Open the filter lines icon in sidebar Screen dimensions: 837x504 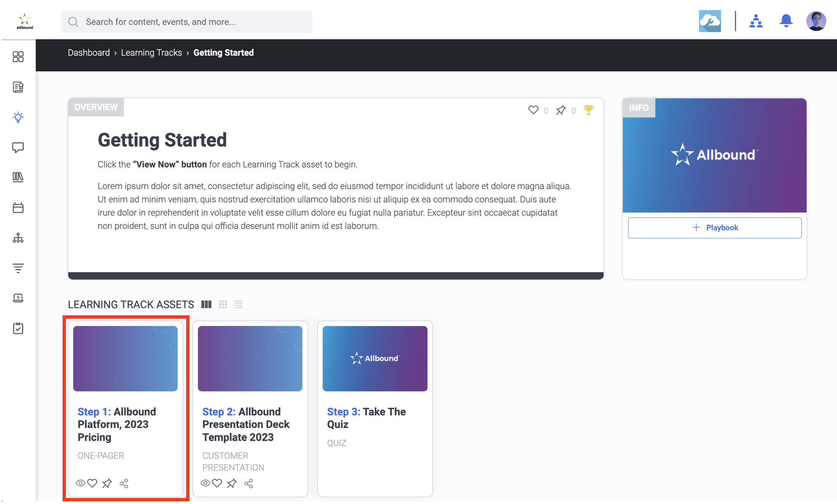tap(18, 268)
